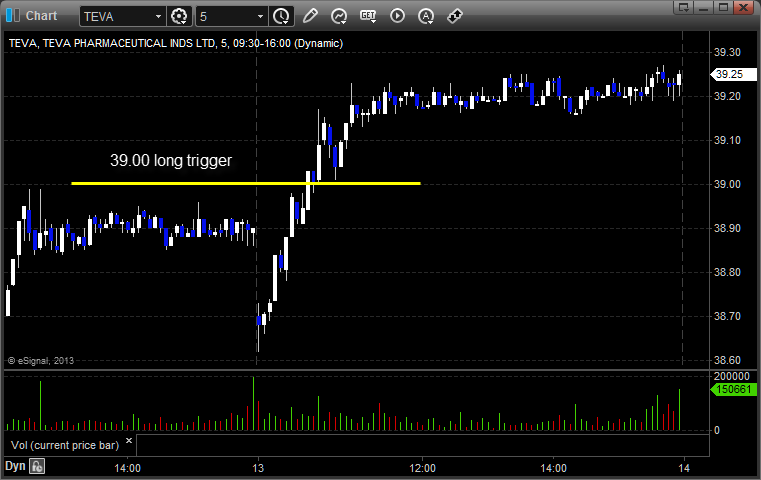Click the Chart window title label

tap(41, 16)
